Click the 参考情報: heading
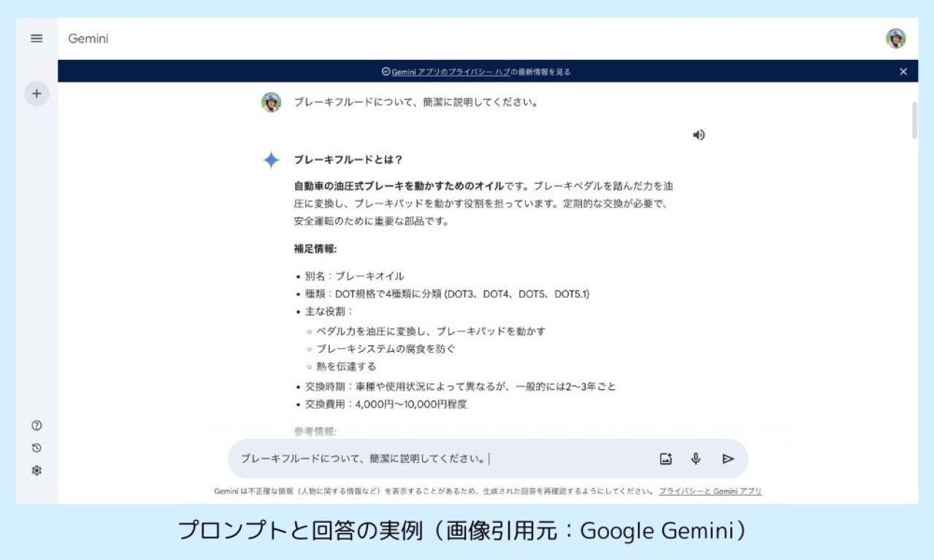 click(x=315, y=431)
